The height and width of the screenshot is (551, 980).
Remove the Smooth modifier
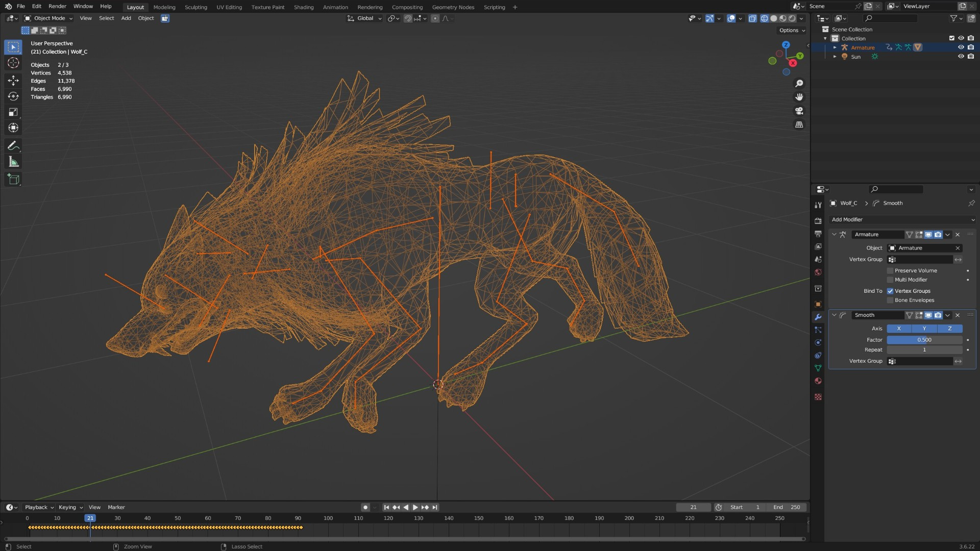click(x=958, y=315)
